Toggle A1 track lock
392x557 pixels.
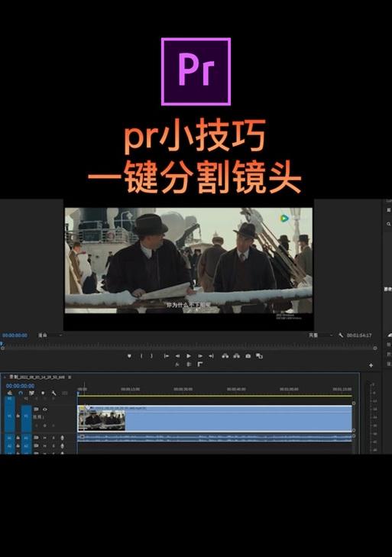tap(18, 438)
